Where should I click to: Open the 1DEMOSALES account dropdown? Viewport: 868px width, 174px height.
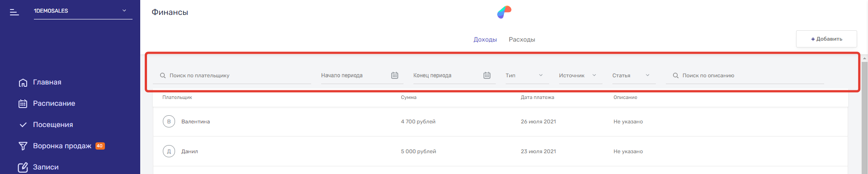(83, 11)
